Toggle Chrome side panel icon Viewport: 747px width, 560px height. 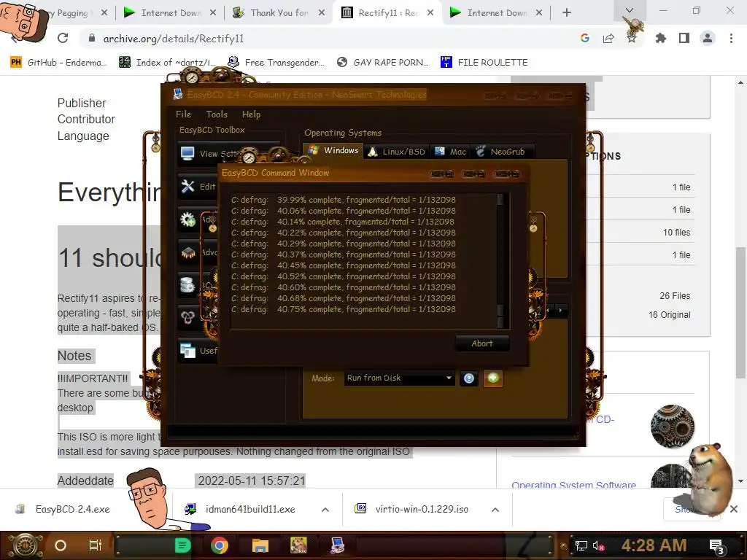[x=684, y=39]
